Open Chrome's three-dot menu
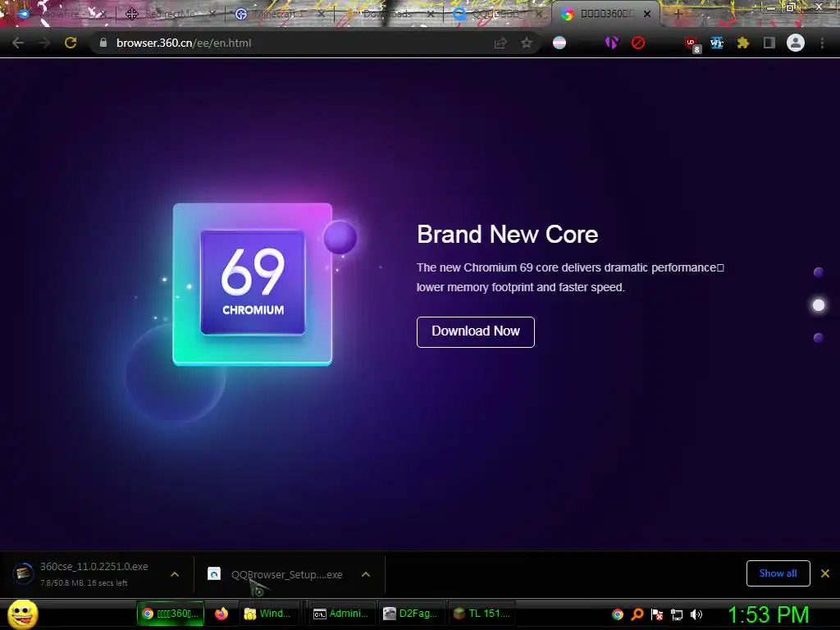Viewport: 840px width, 630px height. click(x=822, y=43)
